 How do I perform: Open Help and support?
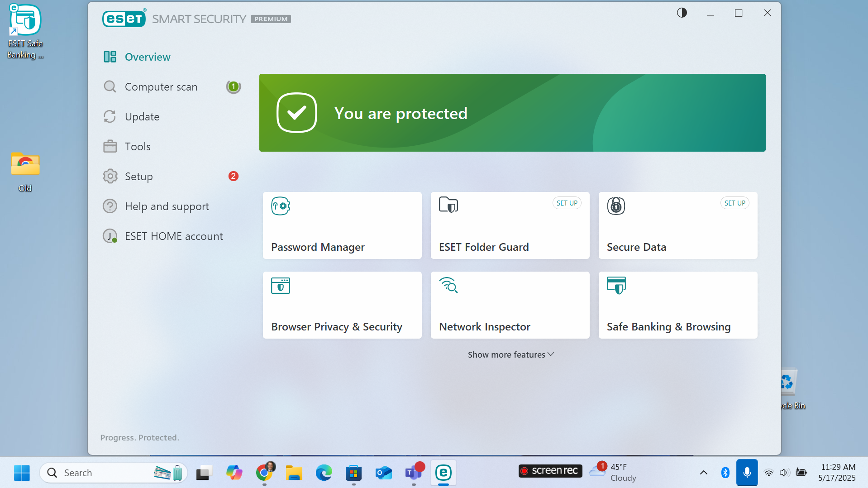pyautogui.click(x=167, y=206)
